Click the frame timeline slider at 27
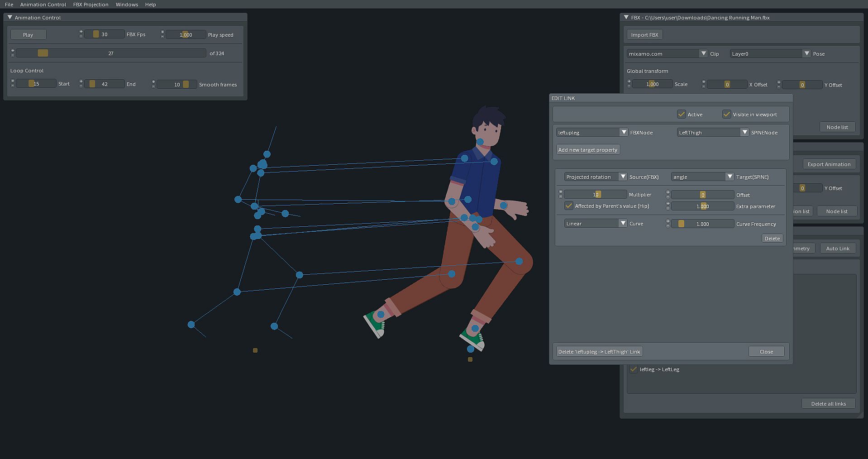The image size is (868, 459). coord(111,53)
